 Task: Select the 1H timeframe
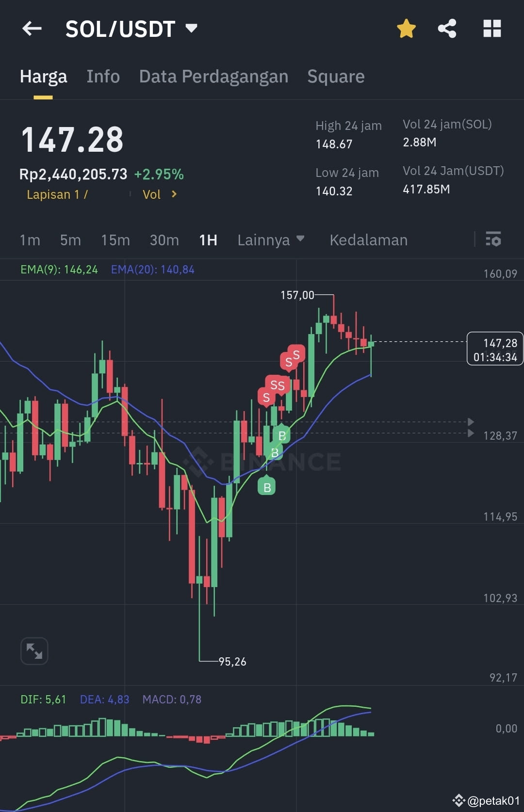click(x=207, y=239)
